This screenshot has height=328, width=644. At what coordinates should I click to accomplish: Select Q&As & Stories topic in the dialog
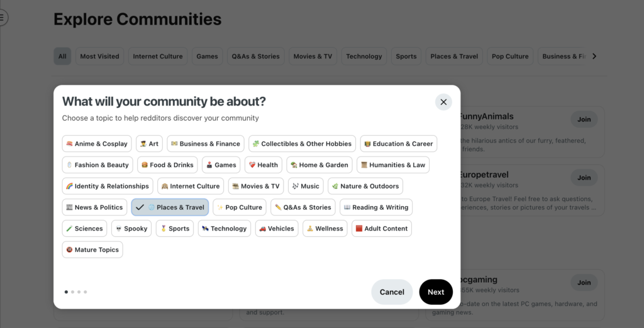[303, 207]
